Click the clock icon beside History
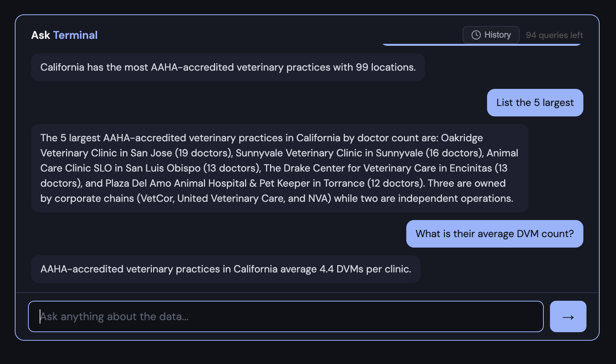Viewport: 616px width, 364px height. tap(476, 35)
